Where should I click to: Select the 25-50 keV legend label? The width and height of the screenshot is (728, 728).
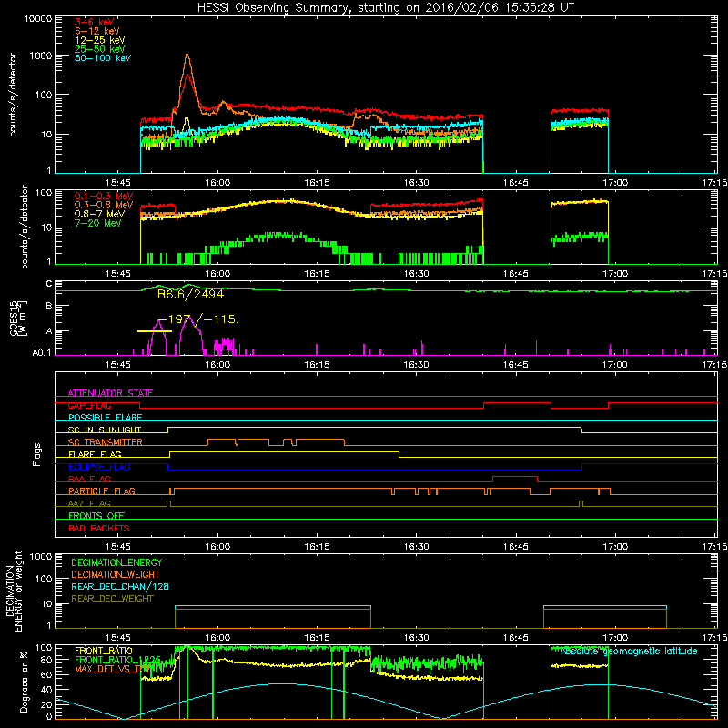(x=99, y=49)
